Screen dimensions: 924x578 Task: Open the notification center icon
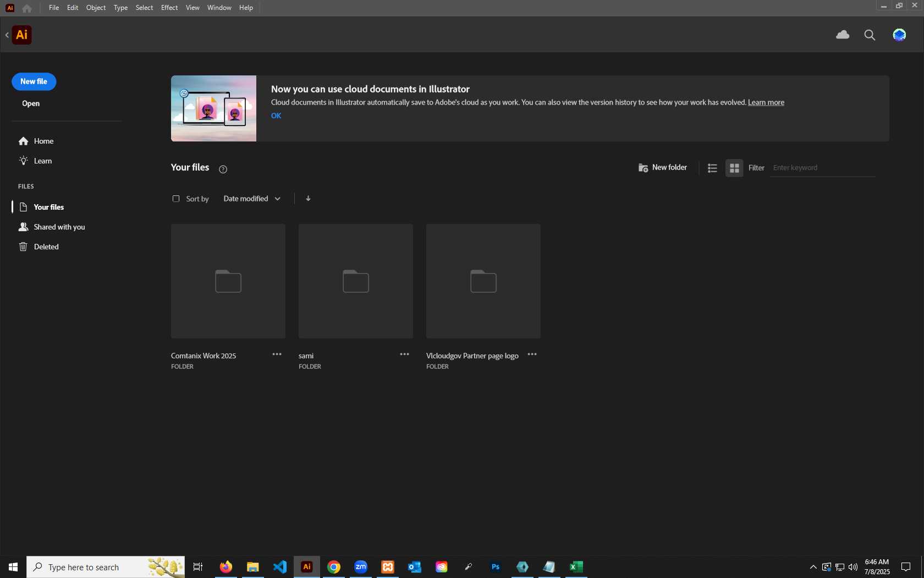[x=906, y=567]
